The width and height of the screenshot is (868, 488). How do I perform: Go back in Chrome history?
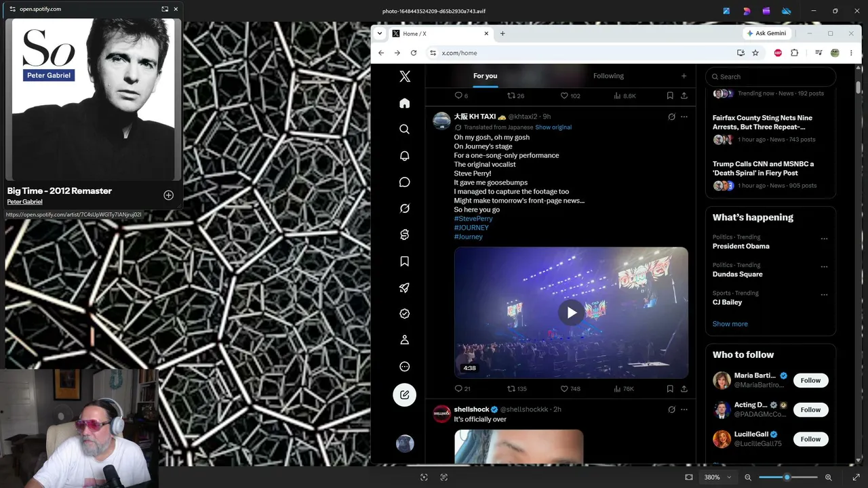point(381,53)
